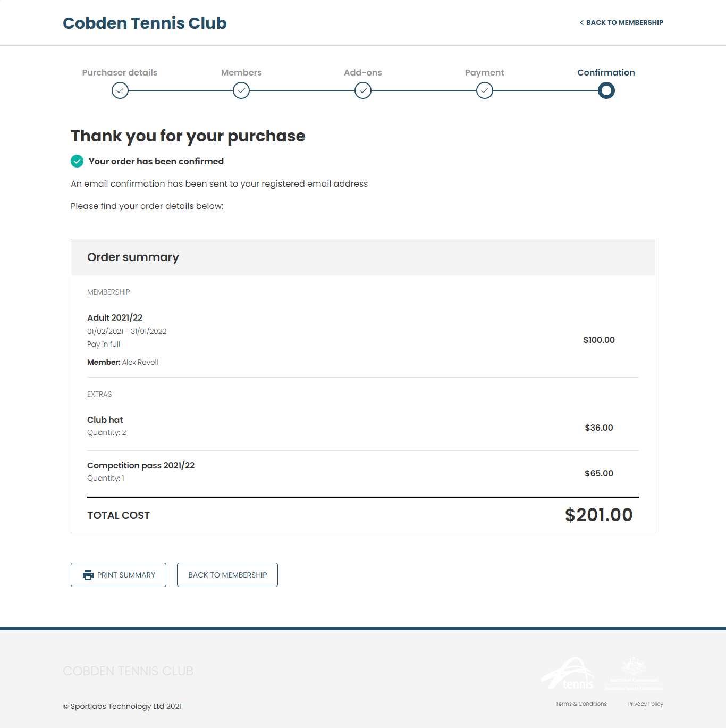Viewport: 726px width, 728px height.
Task: Select the Purchaser details step label
Action: [x=120, y=72]
